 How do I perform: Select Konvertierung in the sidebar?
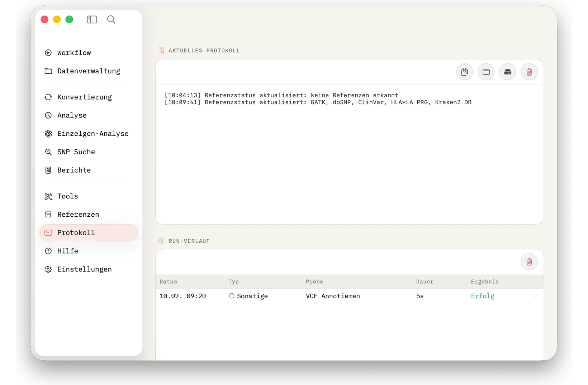pos(88,97)
